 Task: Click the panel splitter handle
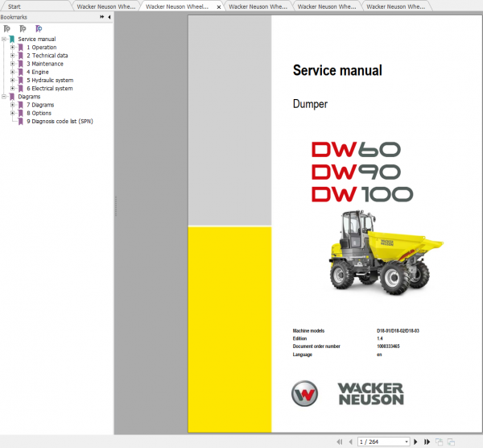click(x=116, y=205)
